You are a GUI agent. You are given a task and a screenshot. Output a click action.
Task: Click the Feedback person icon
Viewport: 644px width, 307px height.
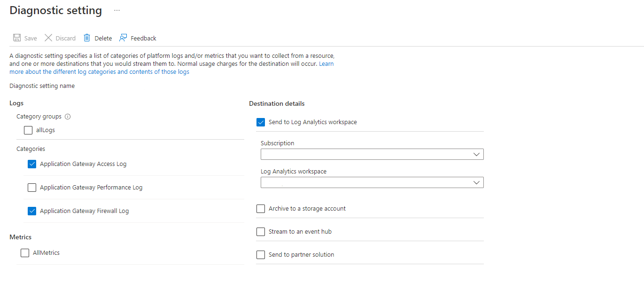123,38
